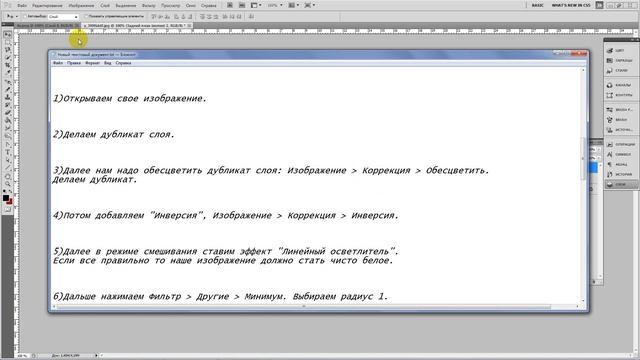Click Notepad vertical scrollbar down arrow

pos(583,301)
